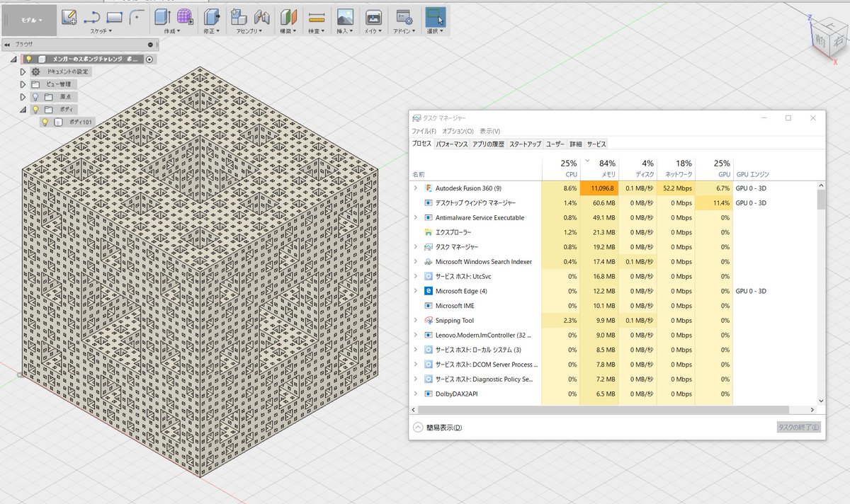Select the Press Pull modify icon

(x=211, y=17)
